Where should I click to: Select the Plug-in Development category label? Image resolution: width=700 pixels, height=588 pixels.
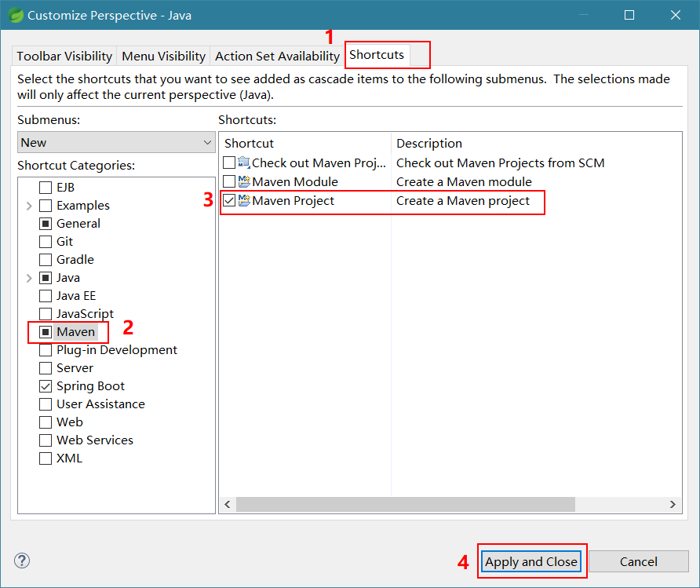[116, 350]
